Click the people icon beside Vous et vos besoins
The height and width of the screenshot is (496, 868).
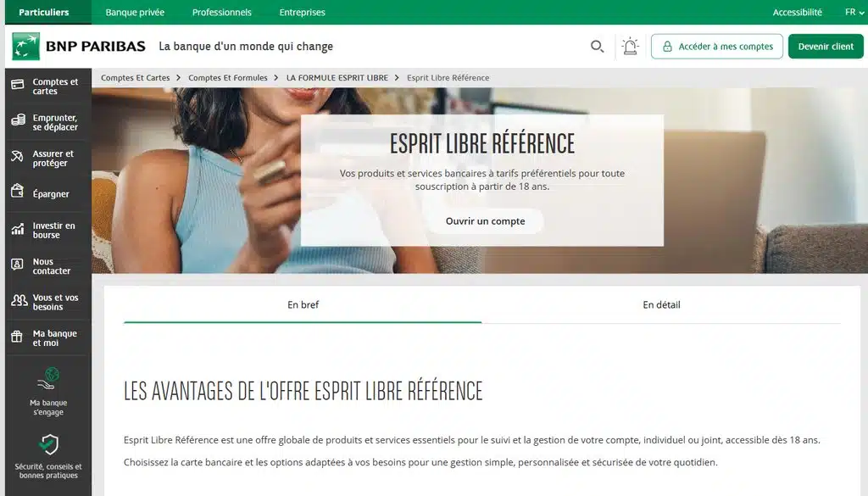pyautogui.click(x=19, y=301)
